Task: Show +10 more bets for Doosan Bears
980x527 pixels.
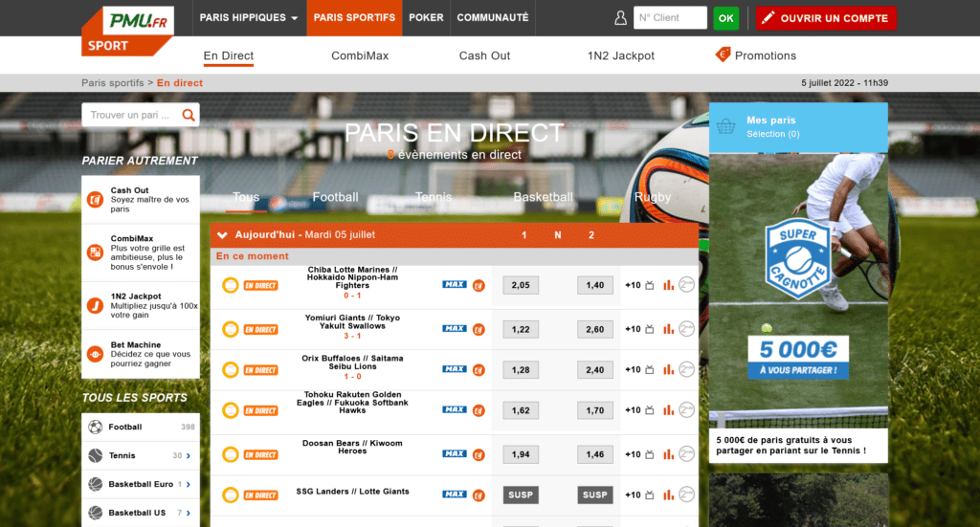Action: [633, 454]
